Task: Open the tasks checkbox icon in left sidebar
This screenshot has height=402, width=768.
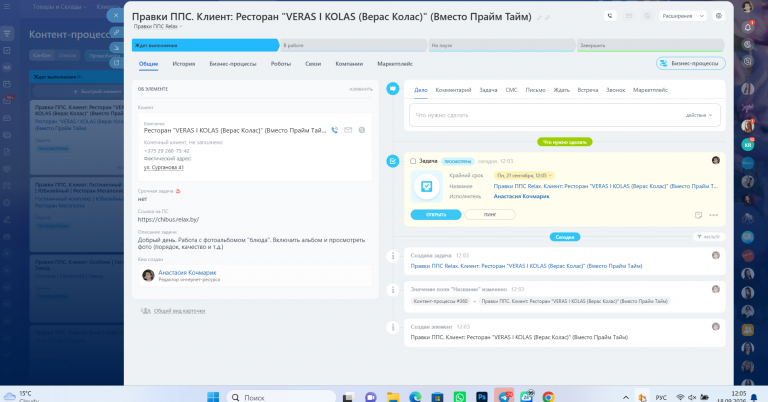Action: 7,50
